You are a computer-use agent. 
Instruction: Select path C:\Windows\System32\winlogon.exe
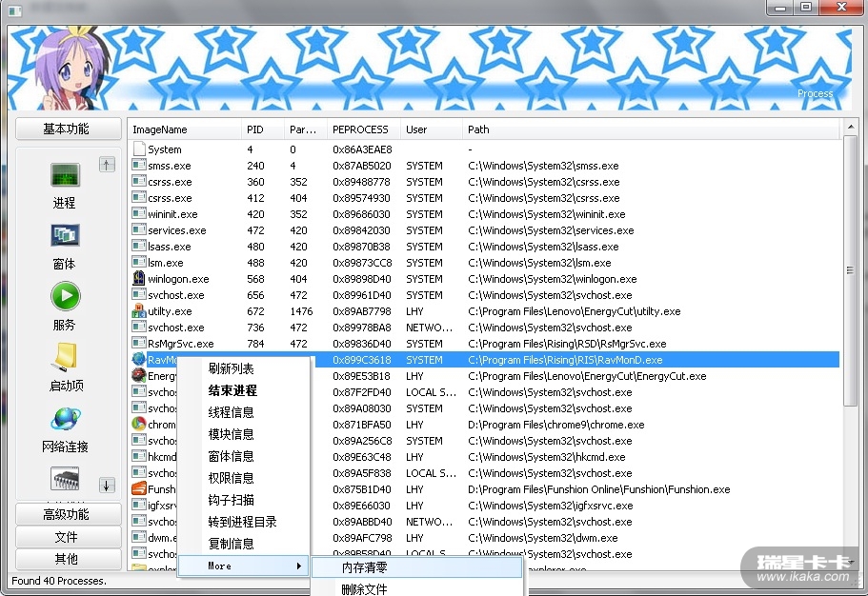point(552,279)
